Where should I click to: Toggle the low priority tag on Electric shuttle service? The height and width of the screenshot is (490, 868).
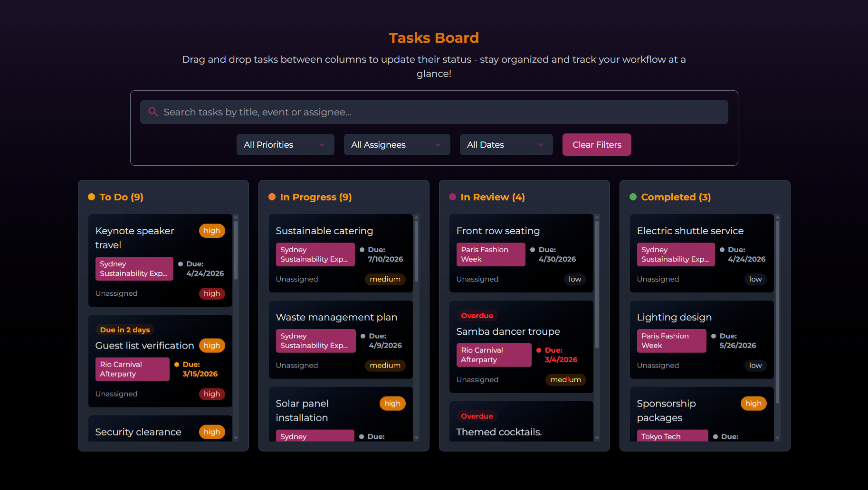(755, 279)
